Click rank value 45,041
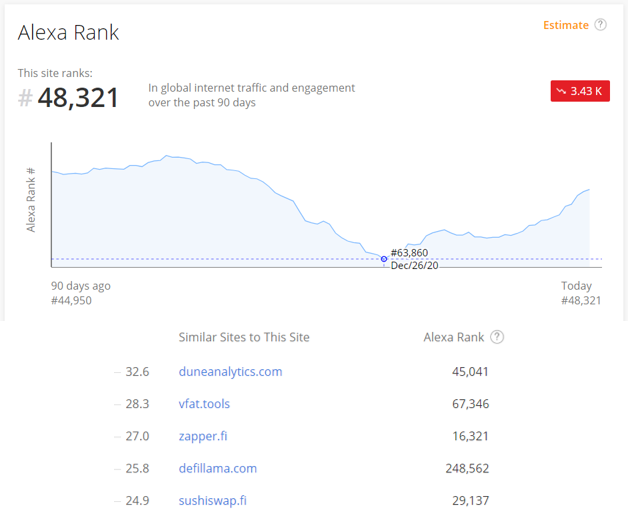This screenshot has height=523, width=628. pos(470,372)
